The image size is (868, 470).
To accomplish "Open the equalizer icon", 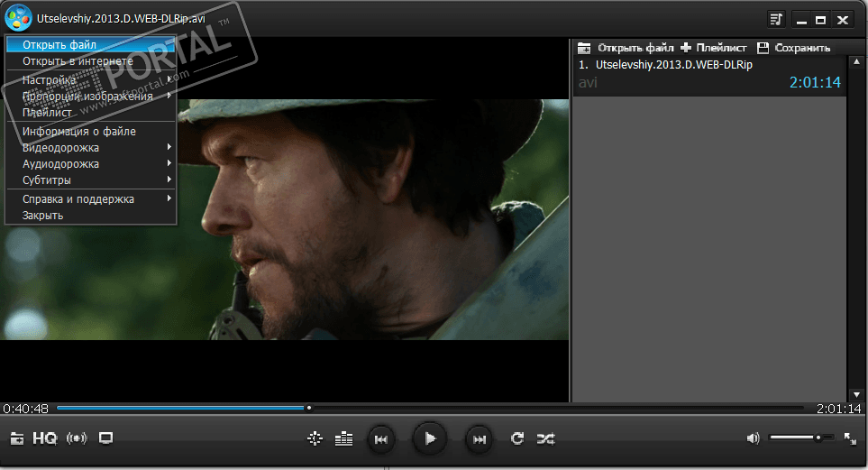I will pyautogui.click(x=343, y=439).
